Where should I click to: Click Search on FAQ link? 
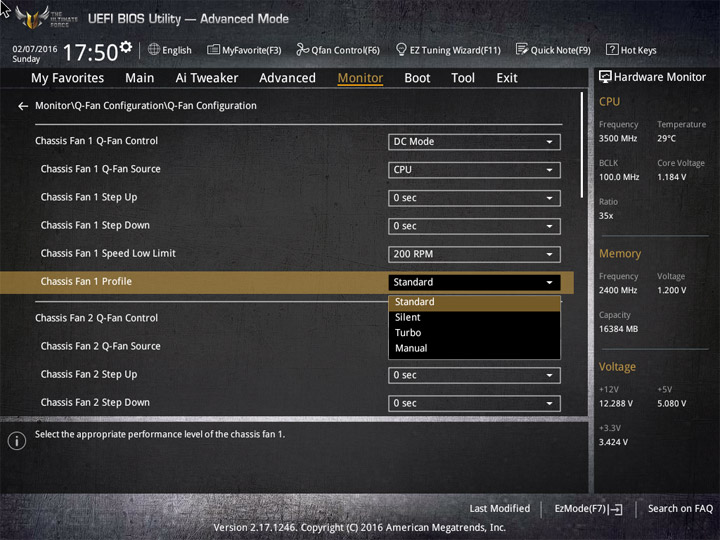[x=680, y=509]
